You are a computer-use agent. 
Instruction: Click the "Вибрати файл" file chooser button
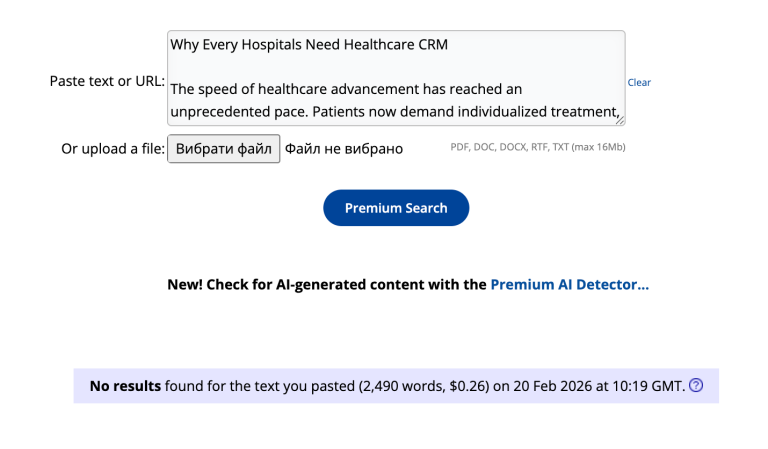coord(223,149)
